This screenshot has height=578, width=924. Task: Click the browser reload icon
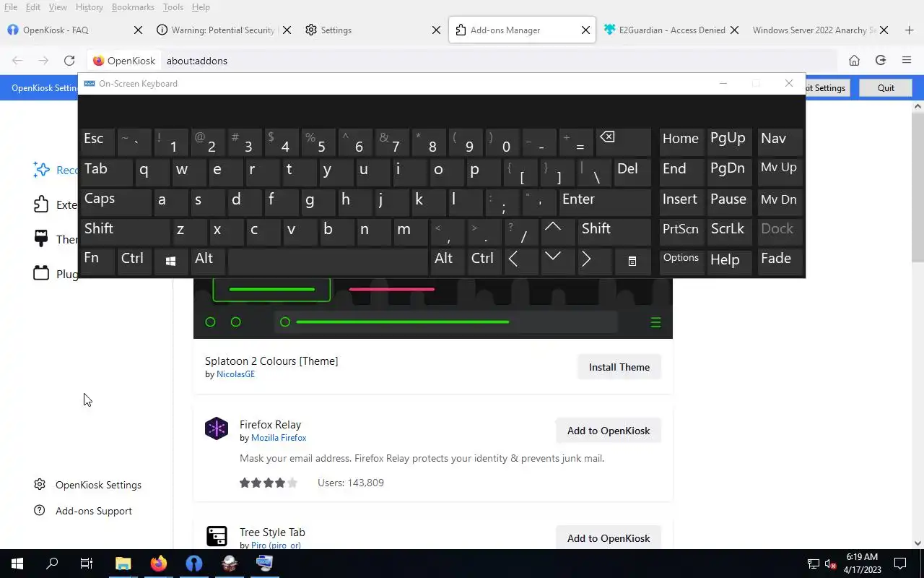click(69, 61)
